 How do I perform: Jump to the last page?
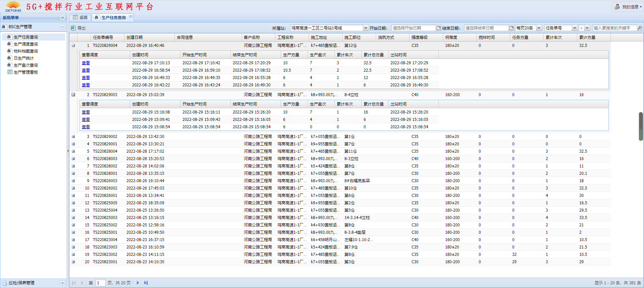(x=146, y=283)
